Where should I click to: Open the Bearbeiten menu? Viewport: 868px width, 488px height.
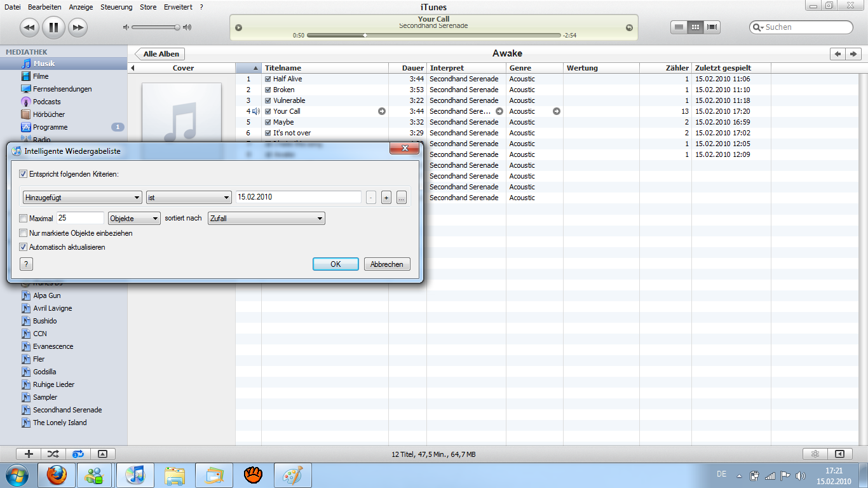click(x=44, y=7)
